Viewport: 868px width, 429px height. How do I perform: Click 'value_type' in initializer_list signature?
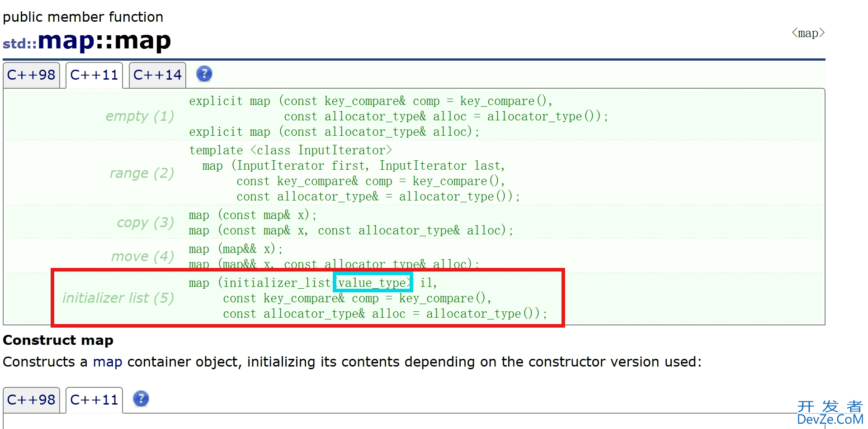[x=372, y=283]
